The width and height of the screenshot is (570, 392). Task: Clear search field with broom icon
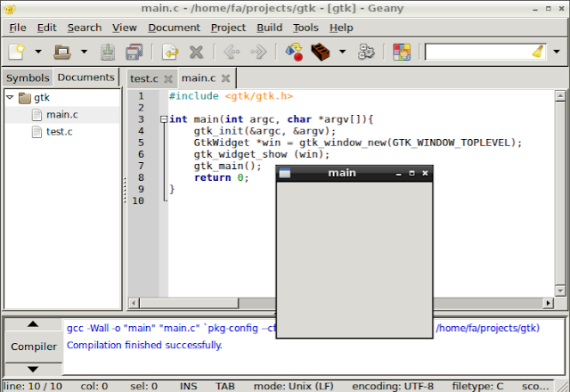point(538,52)
